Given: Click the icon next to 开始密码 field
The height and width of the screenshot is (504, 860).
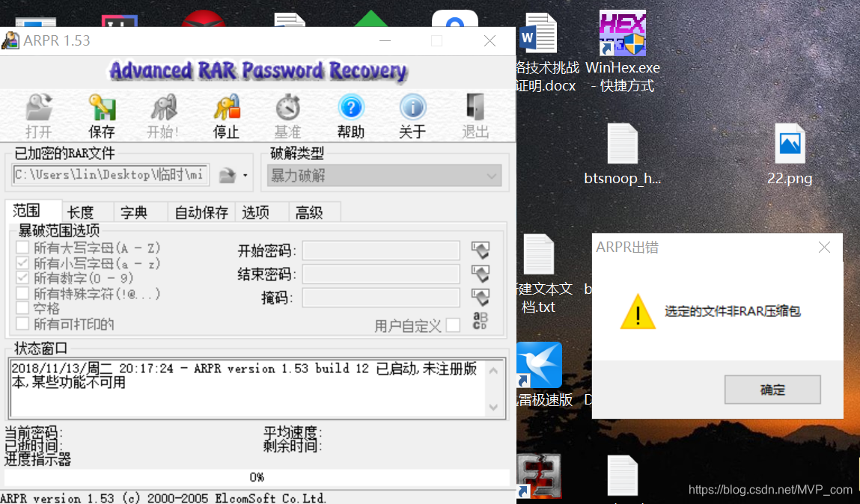Looking at the screenshot, I should (480, 251).
